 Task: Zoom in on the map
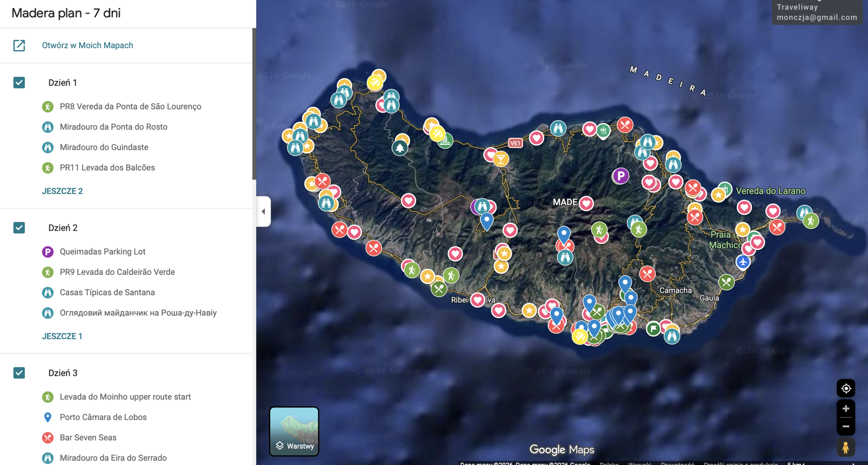pyautogui.click(x=845, y=409)
